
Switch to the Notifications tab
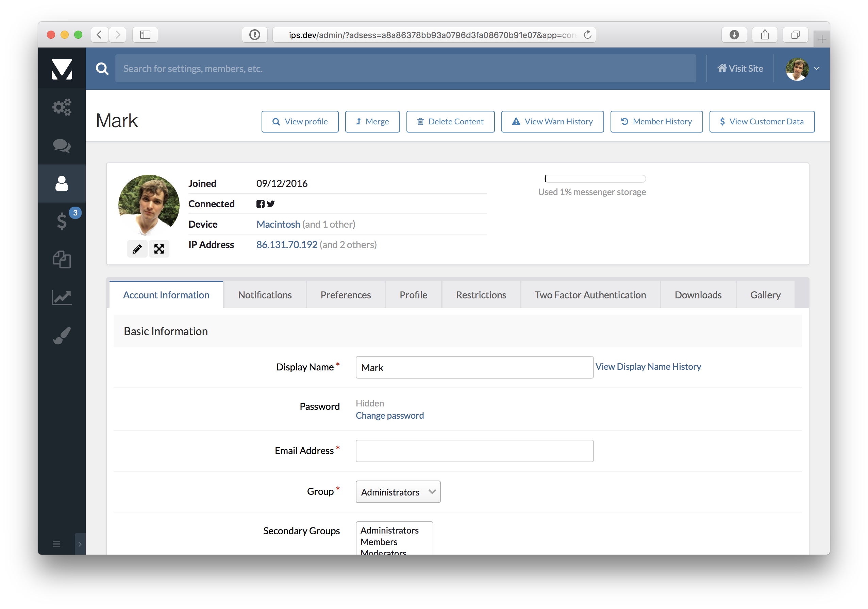point(265,295)
